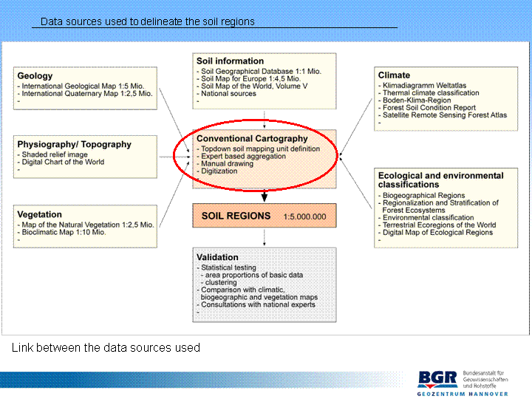532x399 pixels.
Task: Click the thick arrow above SOIL REGIONS
Action: click(x=265, y=195)
